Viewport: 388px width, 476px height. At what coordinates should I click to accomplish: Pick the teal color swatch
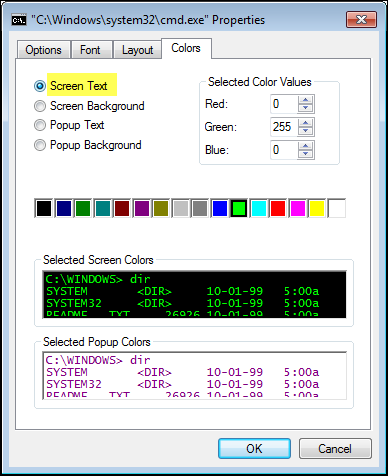tap(102, 208)
